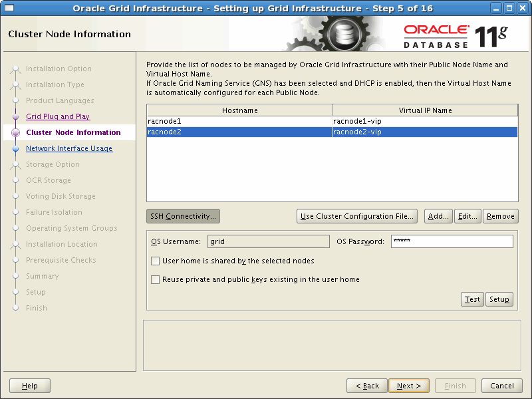This screenshot has width=532, height=399.
Task: Click Finish step in sidebar list
Action: coord(37,308)
